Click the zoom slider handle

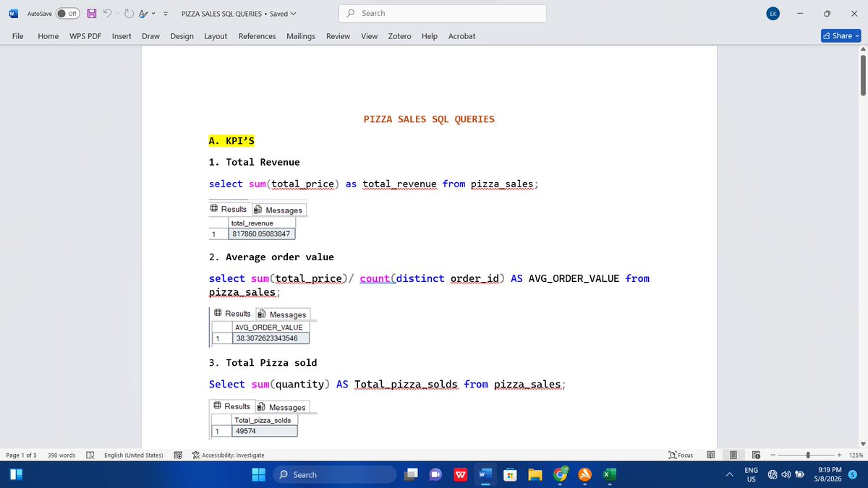[808, 455]
